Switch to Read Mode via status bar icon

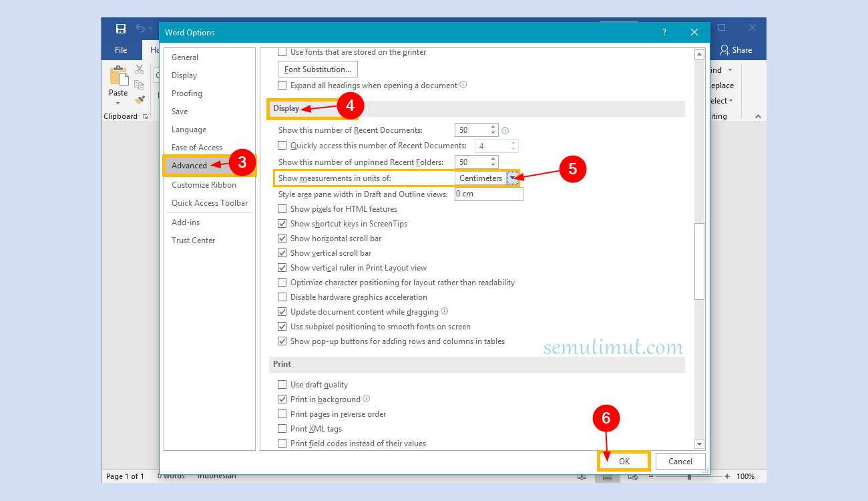582,476
